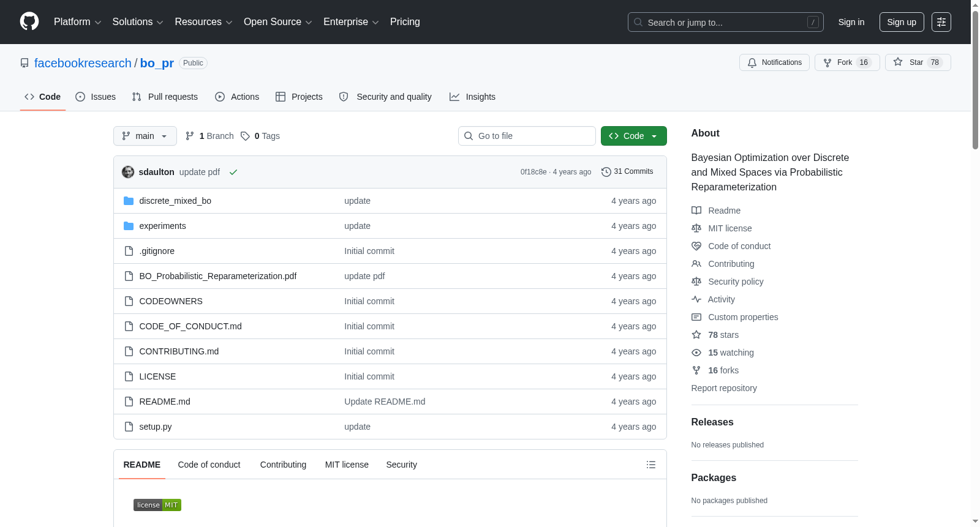Screen dimensions: 980x527
Task: Click the Readme book icon in About
Action: [x=696, y=211]
